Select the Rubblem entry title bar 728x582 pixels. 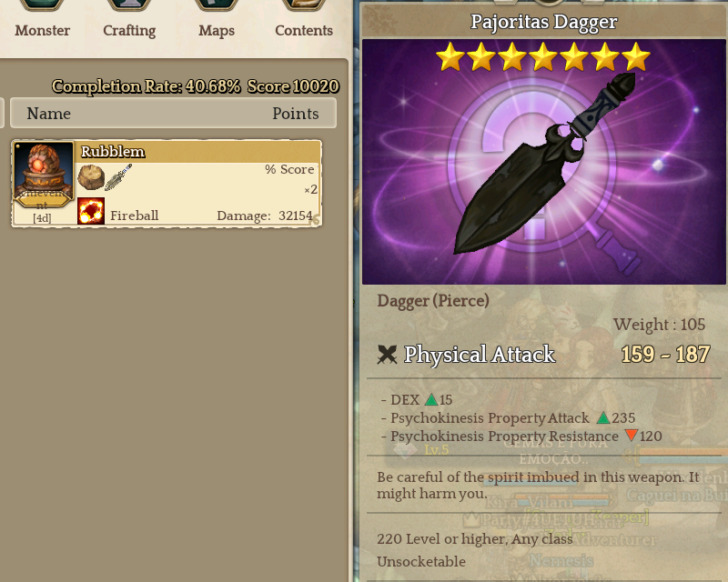[197, 152]
